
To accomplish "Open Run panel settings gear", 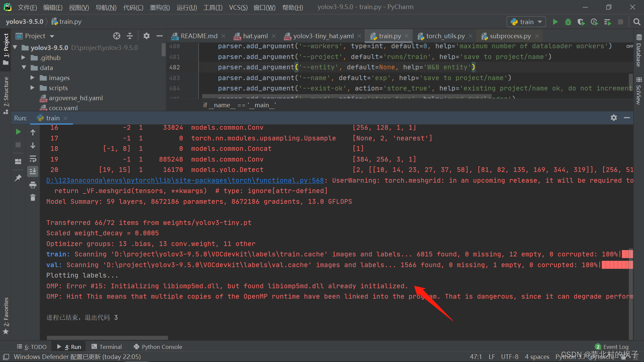I will (614, 118).
